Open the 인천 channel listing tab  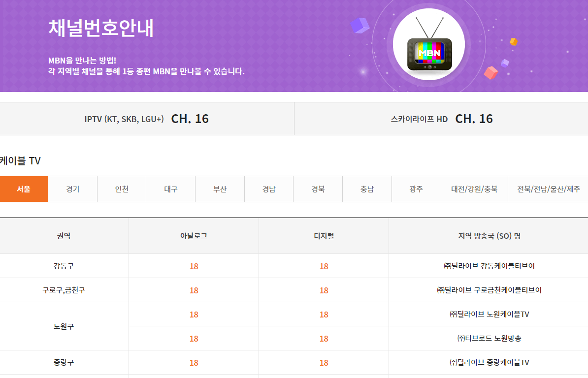(121, 189)
